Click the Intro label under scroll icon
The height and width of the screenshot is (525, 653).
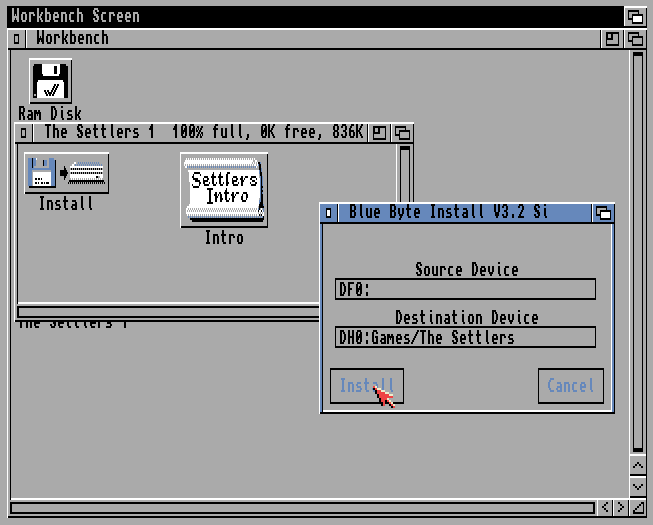click(x=224, y=238)
